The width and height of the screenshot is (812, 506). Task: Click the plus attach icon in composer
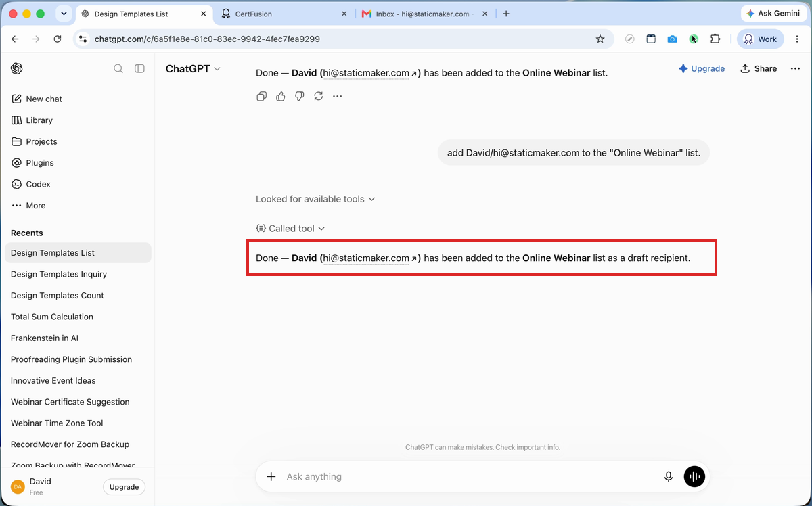(271, 476)
